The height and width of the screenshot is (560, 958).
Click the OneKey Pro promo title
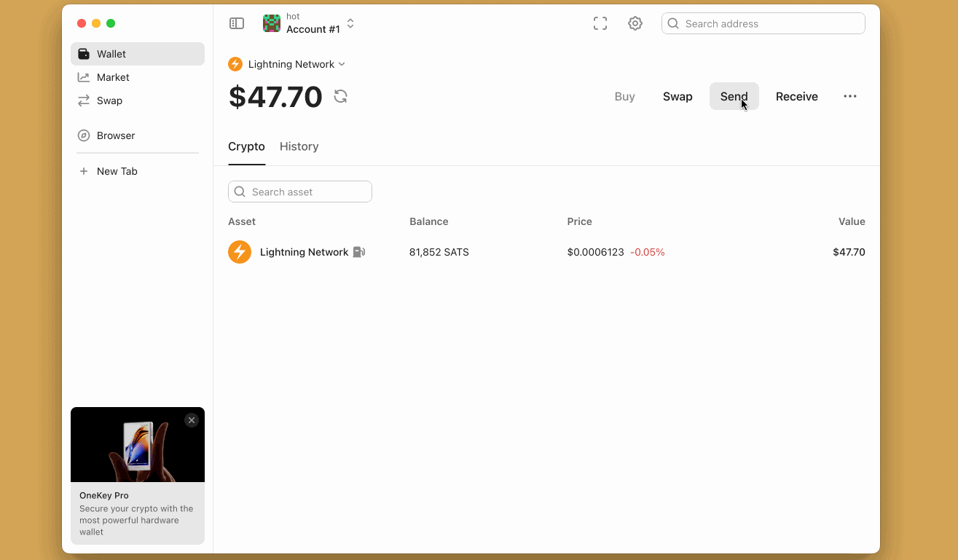point(104,495)
